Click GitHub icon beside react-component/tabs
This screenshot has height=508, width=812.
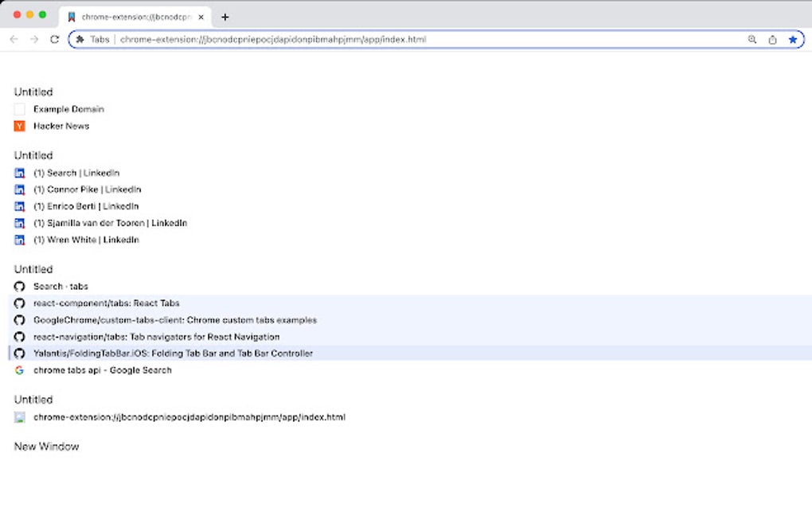pyautogui.click(x=19, y=303)
